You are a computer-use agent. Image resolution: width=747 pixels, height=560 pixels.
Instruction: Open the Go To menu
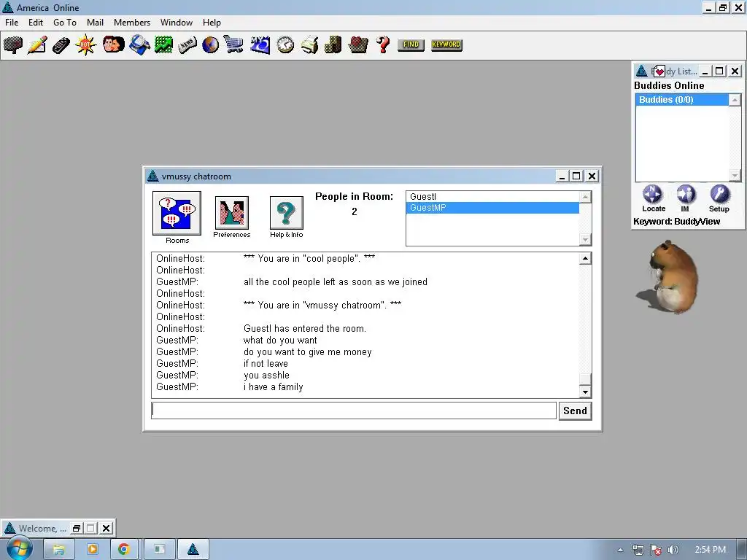click(x=65, y=23)
